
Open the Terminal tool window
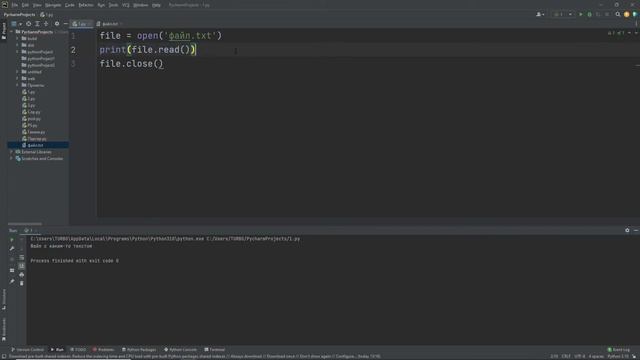coord(215,350)
